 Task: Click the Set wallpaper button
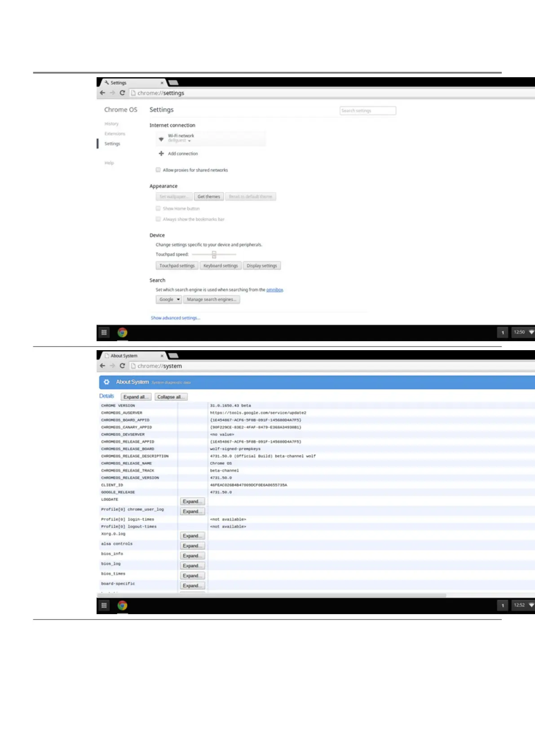point(174,197)
